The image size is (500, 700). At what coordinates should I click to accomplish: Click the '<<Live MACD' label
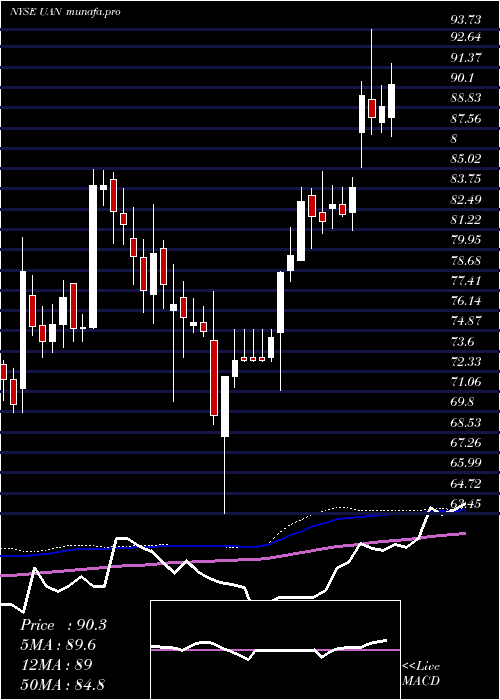421,674
